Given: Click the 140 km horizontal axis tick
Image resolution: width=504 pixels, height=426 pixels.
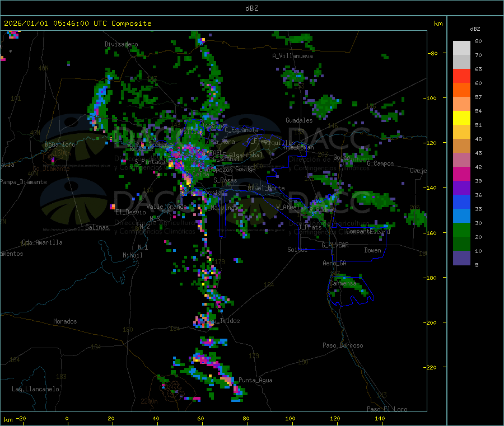Looking at the screenshot, I should 380,418.
